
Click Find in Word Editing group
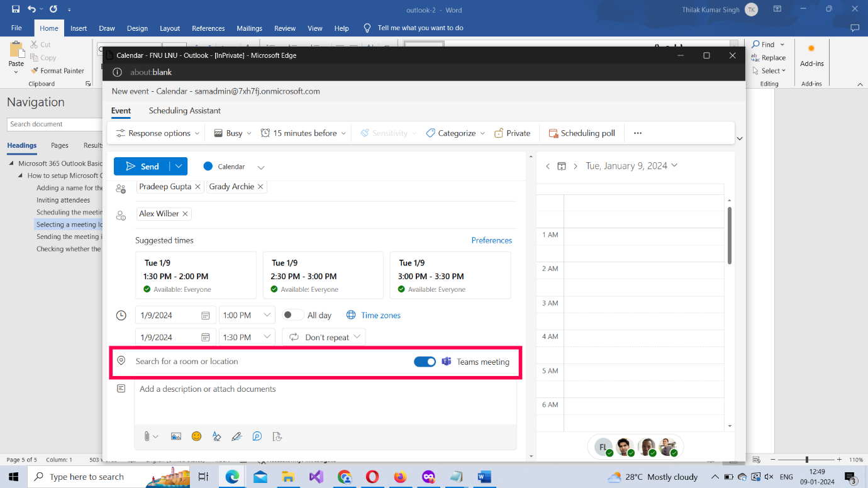[768, 45]
